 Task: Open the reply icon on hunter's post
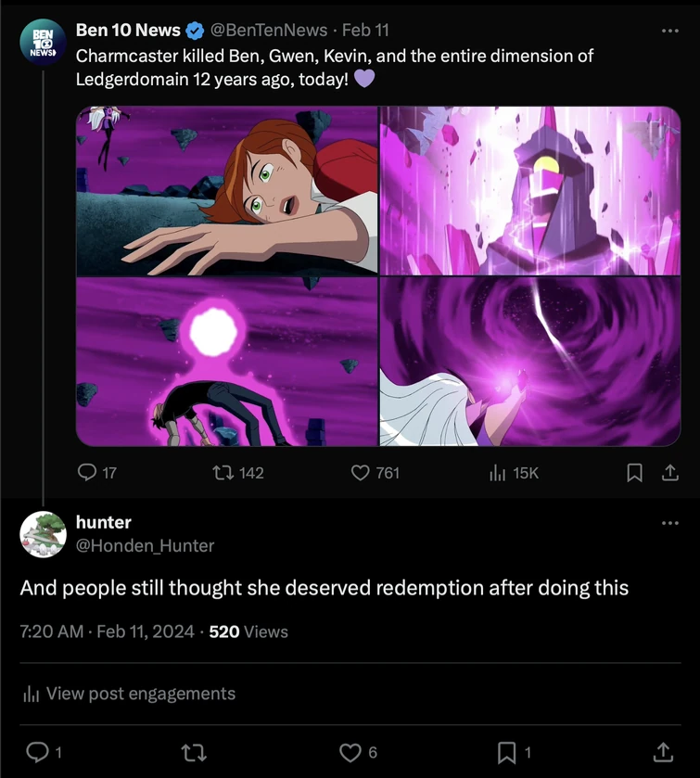coord(37,752)
